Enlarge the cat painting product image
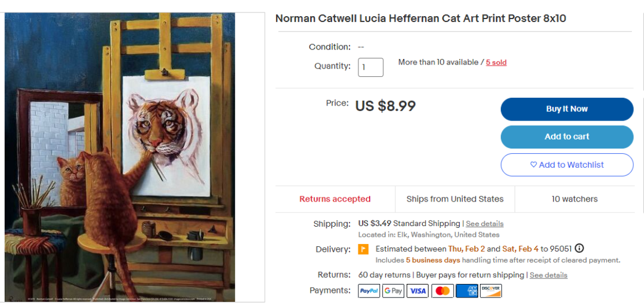 [120, 157]
